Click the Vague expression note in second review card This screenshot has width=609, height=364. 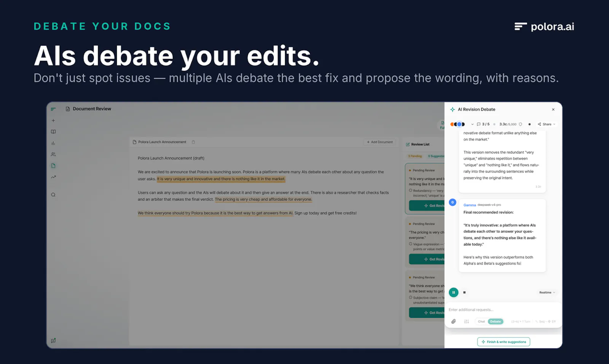(x=427, y=247)
